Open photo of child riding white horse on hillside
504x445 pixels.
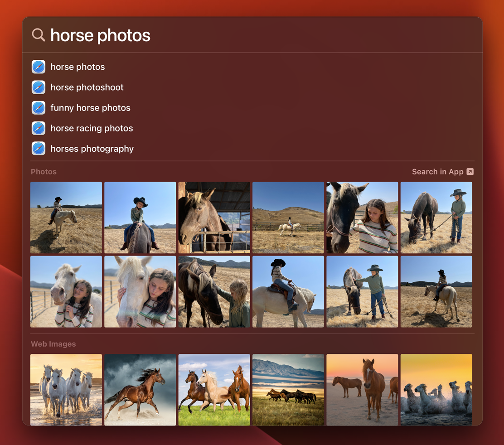[66, 218]
